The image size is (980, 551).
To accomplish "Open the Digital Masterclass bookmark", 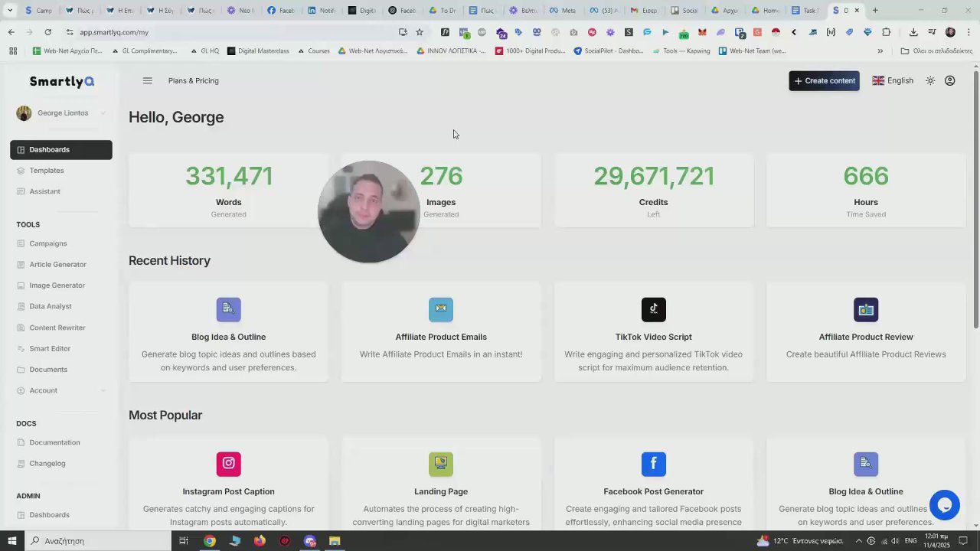I will coord(258,51).
